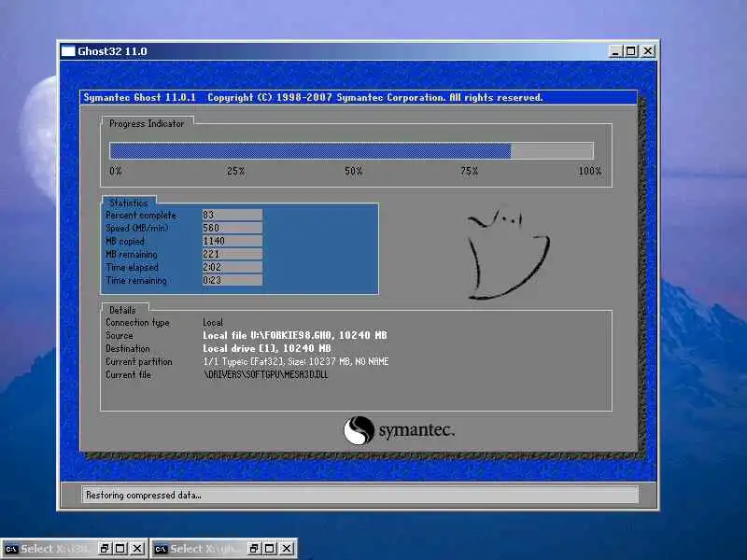
Task: Click the right minimized console window's C:\ icon
Action: 161,549
